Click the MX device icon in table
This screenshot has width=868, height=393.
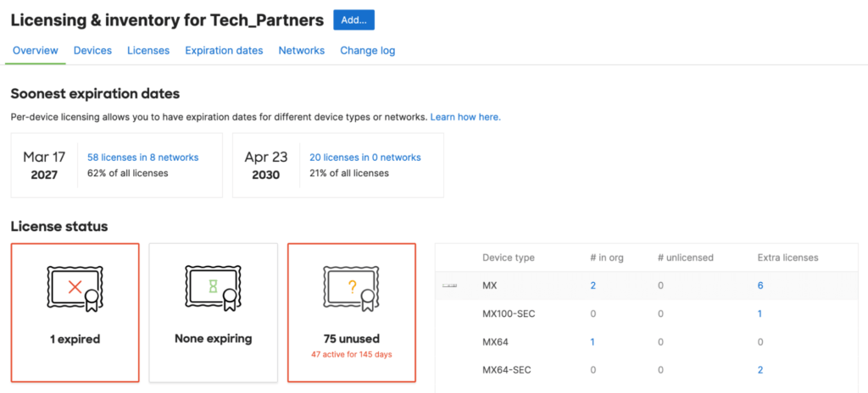(449, 285)
